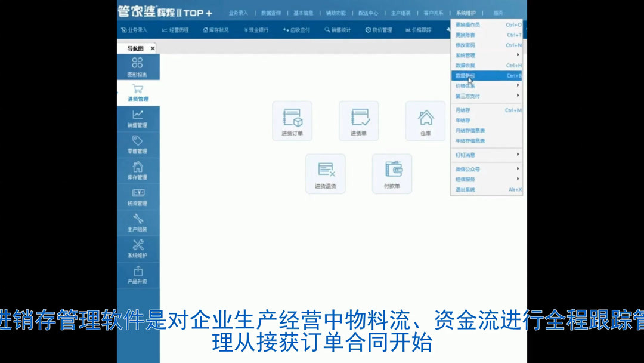The image size is (644, 363).
Task: Open 图形报表 from the sidebar
Action: 138,66
